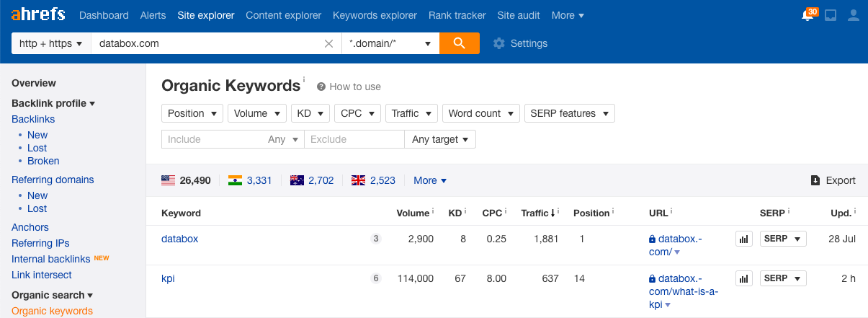Select the India flag country filter

click(235, 180)
